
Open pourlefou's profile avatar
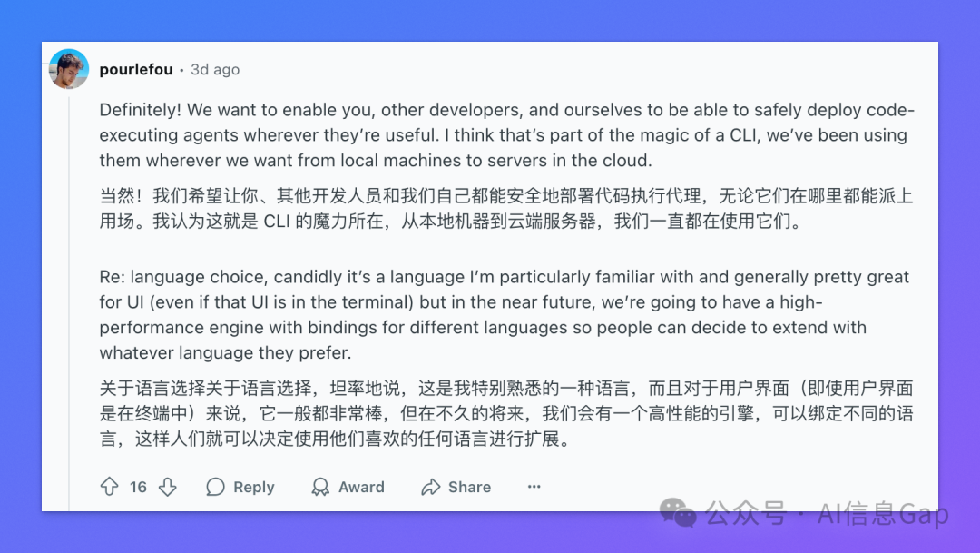pos(69,69)
